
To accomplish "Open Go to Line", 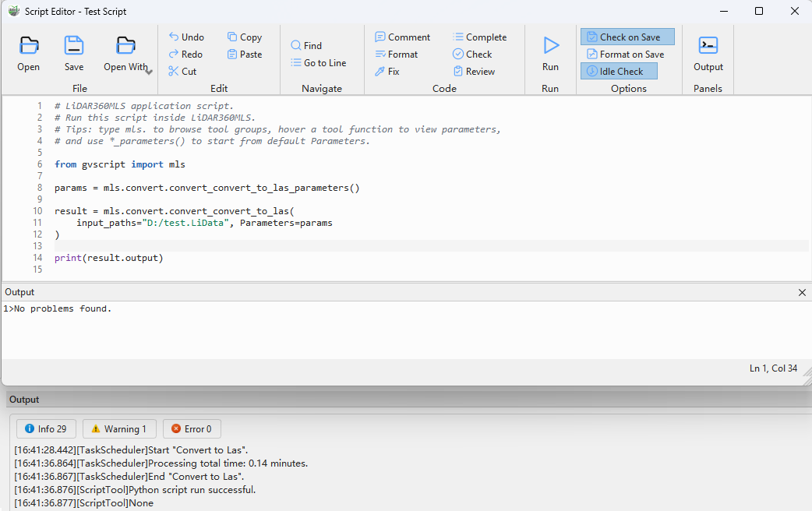I will (x=319, y=62).
